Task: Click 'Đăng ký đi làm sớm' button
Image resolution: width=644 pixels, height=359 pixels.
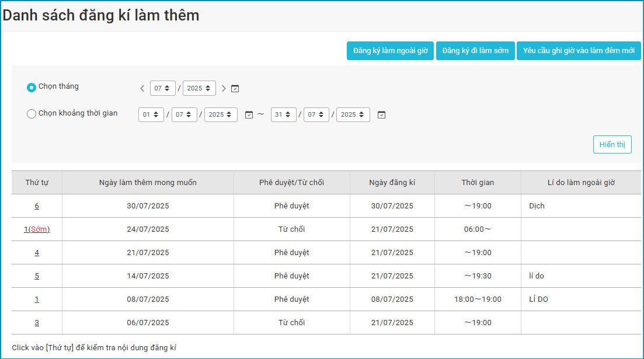Action: click(475, 51)
